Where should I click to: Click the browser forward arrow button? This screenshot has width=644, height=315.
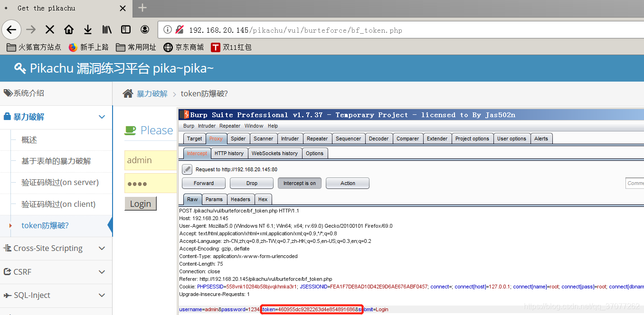tap(31, 30)
